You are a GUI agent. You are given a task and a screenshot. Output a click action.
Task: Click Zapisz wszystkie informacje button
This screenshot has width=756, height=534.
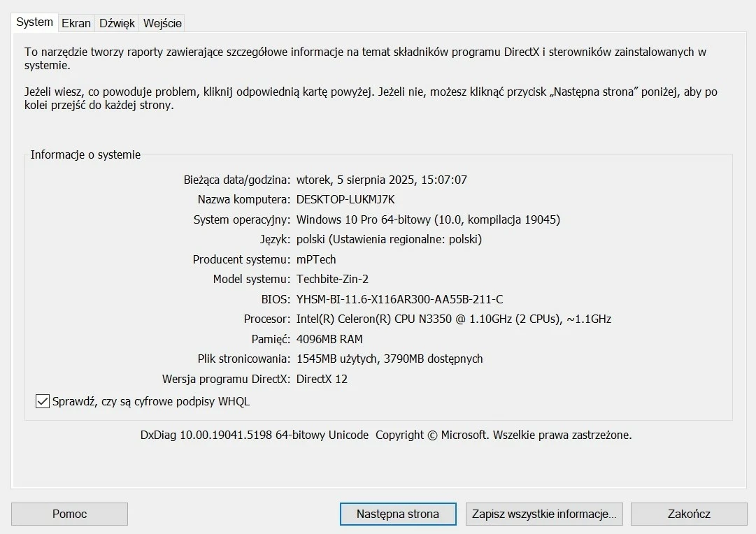543,514
